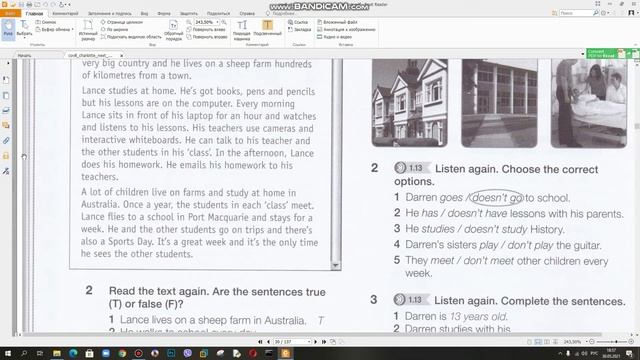
Task: Open the Form (Форма) ribbon tab
Action: point(164,13)
